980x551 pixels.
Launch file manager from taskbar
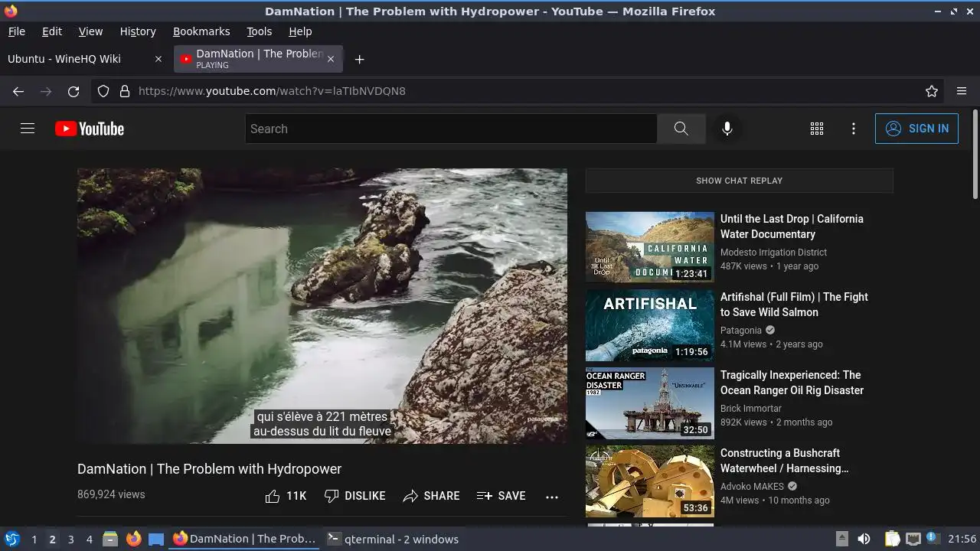click(110, 539)
